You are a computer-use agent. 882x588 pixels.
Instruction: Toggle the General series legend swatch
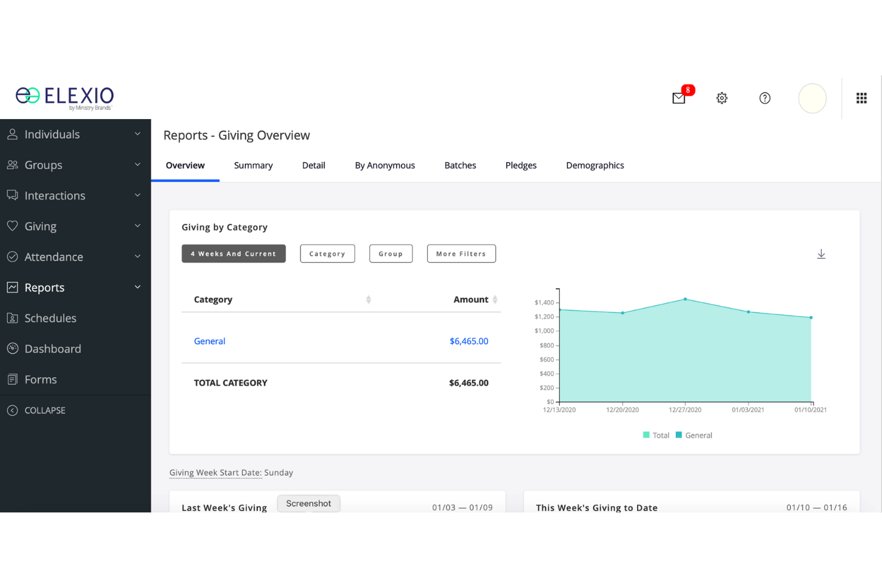(679, 435)
